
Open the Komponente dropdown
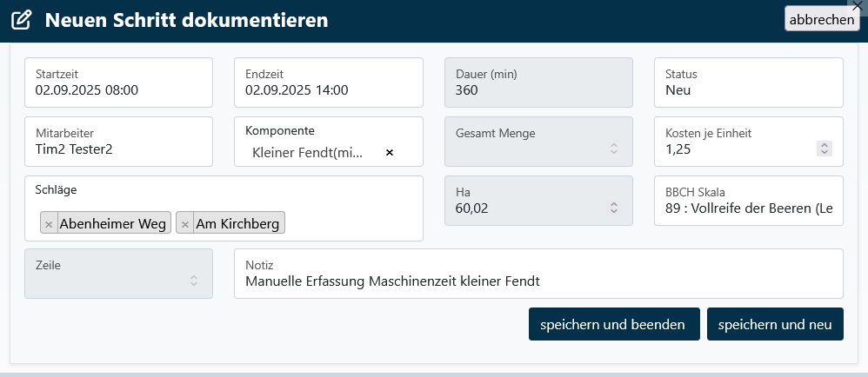tap(313, 153)
